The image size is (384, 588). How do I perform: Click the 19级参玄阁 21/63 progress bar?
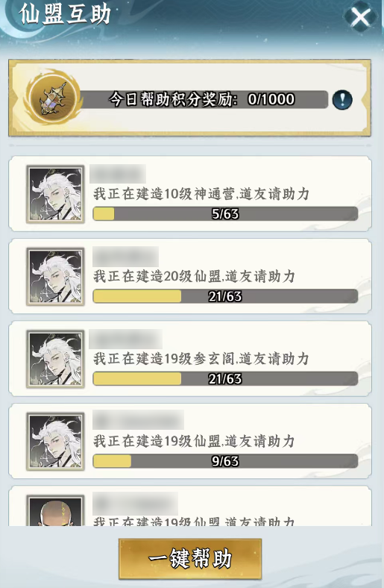point(225,379)
